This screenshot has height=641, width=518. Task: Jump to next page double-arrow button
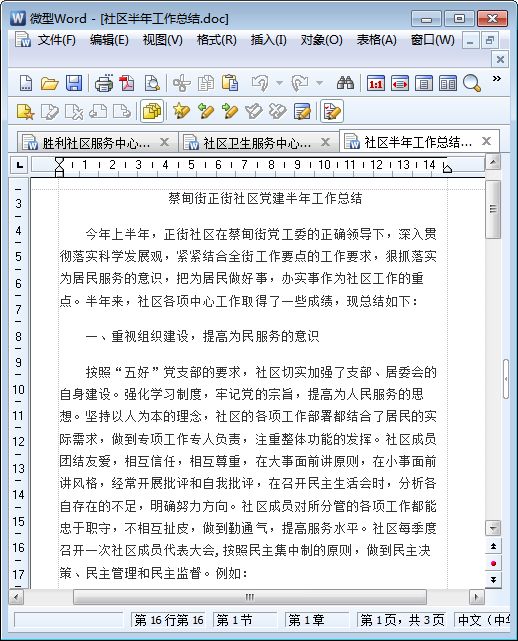493,580
